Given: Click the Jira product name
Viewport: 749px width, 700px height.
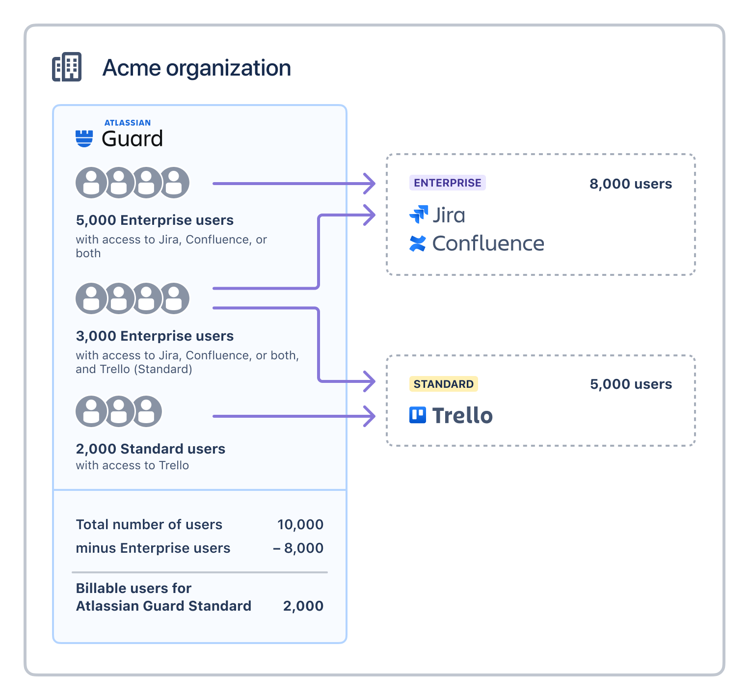Looking at the screenshot, I should [449, 215].
